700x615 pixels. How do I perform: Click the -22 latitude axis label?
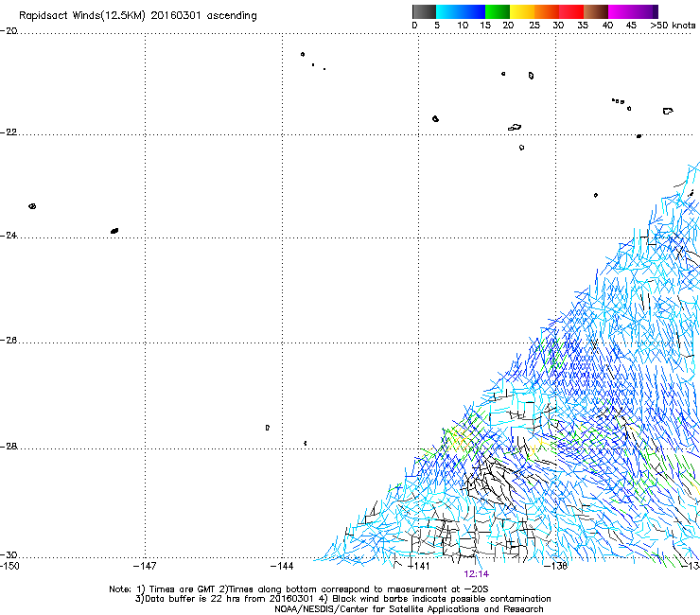(9, 132)
